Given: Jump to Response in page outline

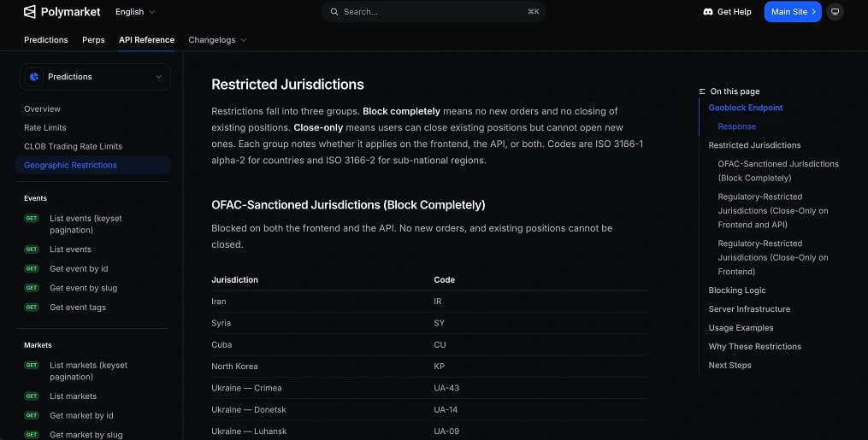Looking at the screenshot, I should [737, 126].
